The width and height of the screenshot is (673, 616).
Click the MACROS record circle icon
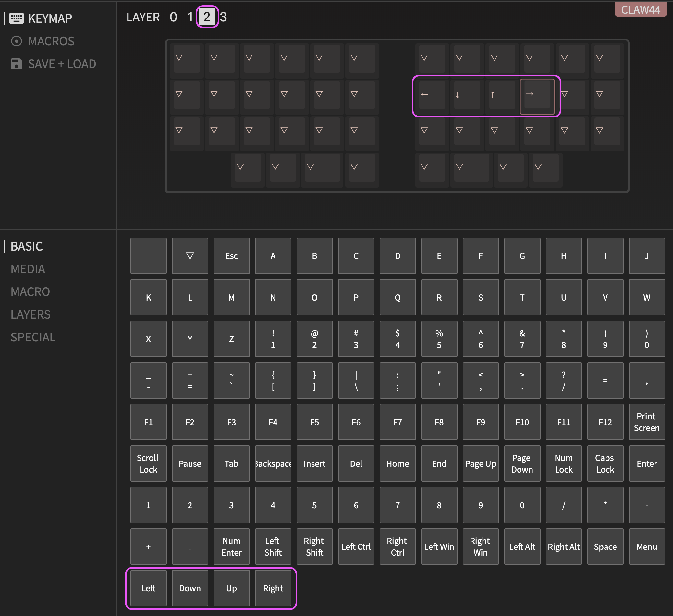[x=16, y=41]
